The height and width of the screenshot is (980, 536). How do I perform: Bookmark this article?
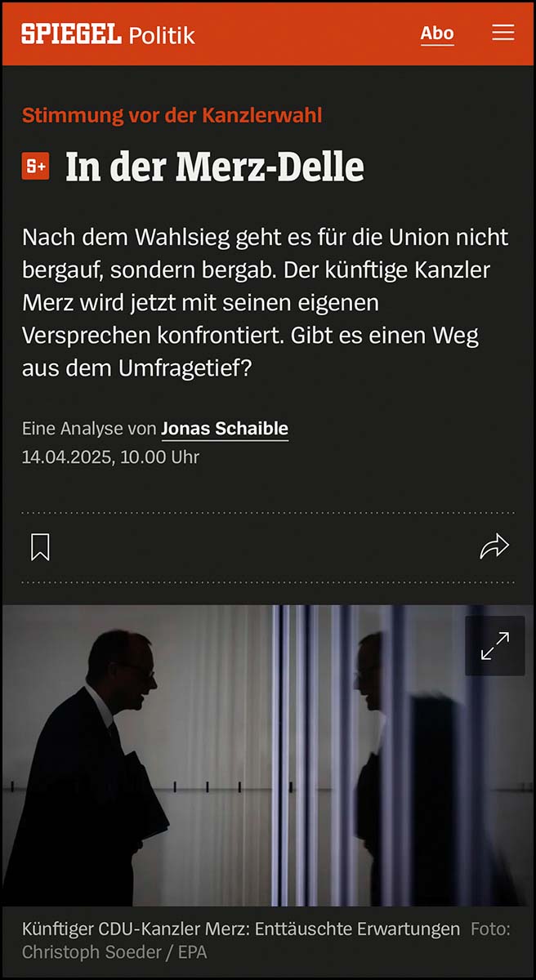pyautogui.click(x=40, y=547)
